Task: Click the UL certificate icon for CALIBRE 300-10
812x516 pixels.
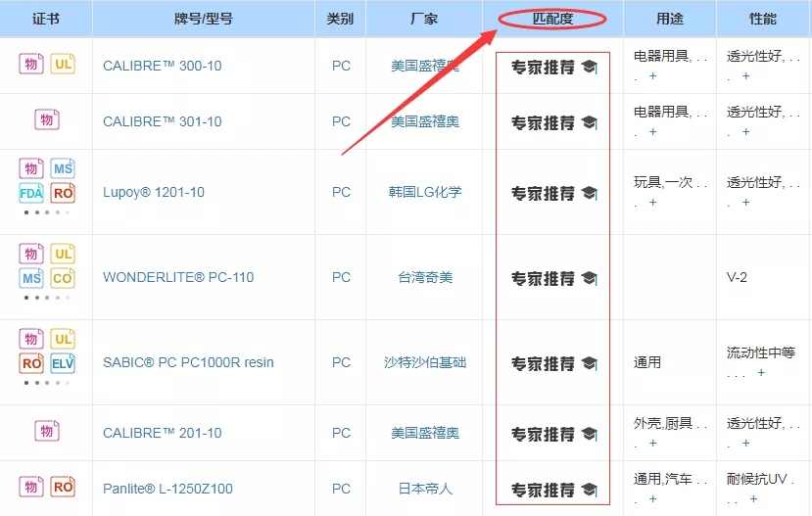Action: [63, 65]
